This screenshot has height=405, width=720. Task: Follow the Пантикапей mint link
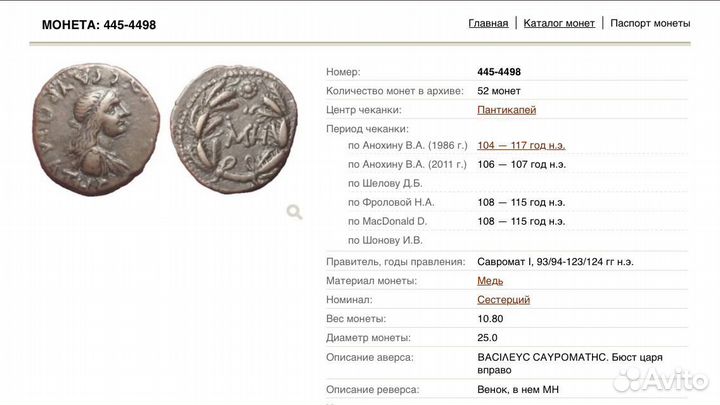(x=506, y=110)
